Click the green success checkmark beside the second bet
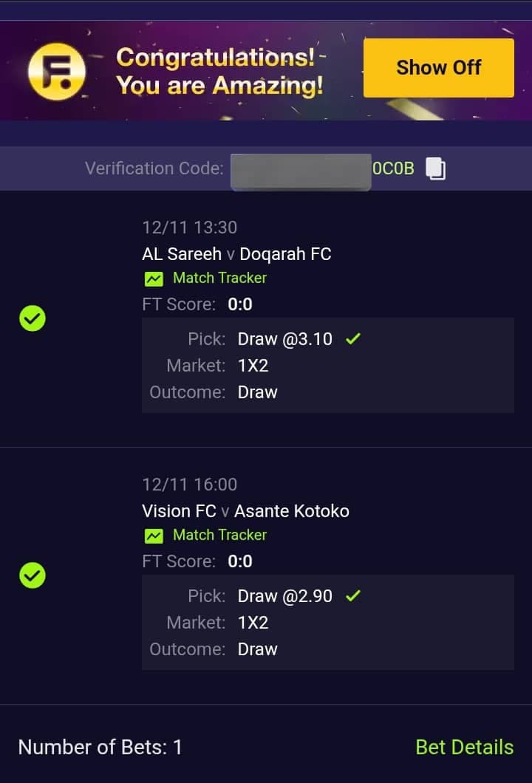Screen dimensions: 532x783 (x=32, y=575)
